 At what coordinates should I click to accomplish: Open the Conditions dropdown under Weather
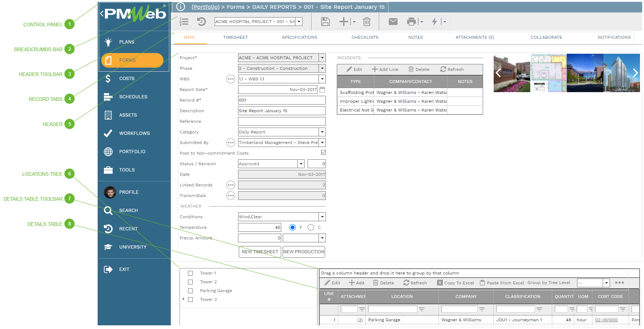[x=322, y=217]
